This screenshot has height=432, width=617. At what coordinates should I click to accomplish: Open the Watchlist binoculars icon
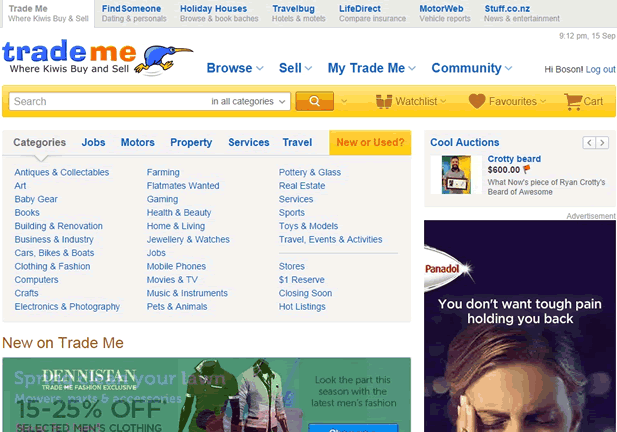click(384, 101)
